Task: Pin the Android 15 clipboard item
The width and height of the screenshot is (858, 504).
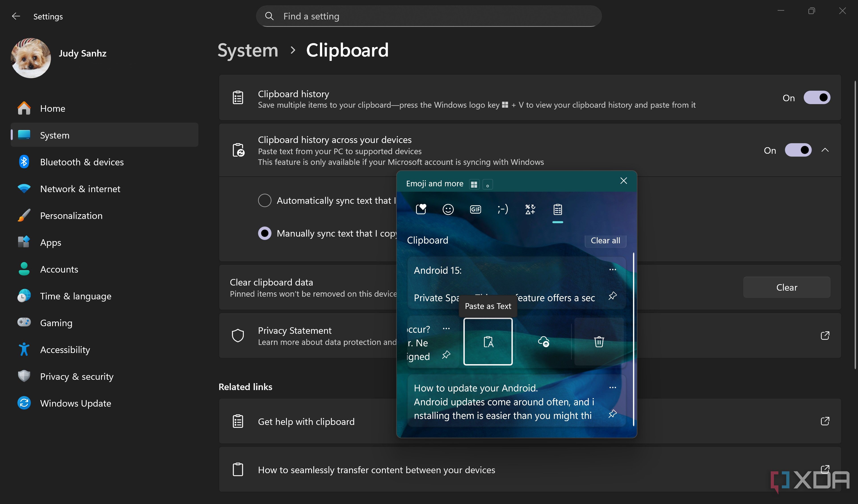Action: click(612, 296)
